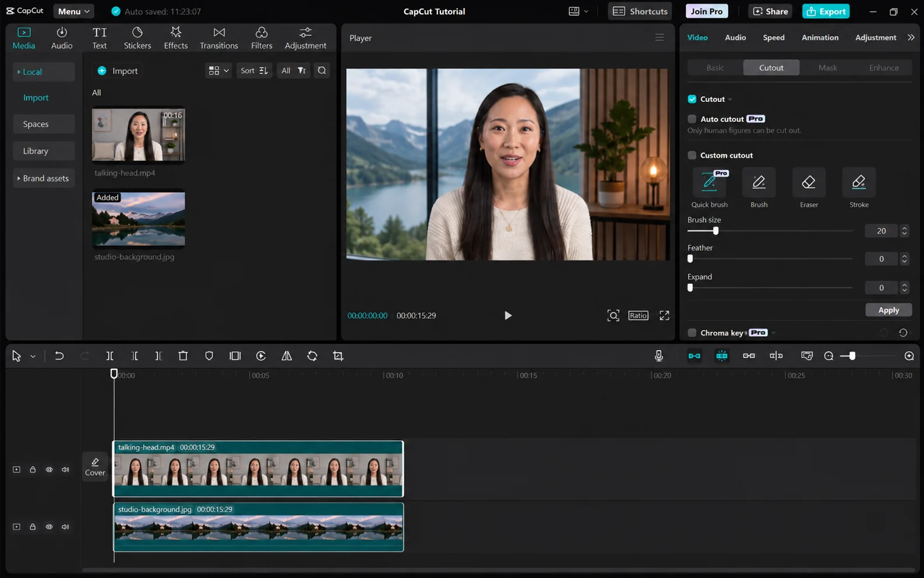The height and width of the screenshot is (578, 924).
Task: Enable the Auto cutout checkbox
Action: point(692,119)
